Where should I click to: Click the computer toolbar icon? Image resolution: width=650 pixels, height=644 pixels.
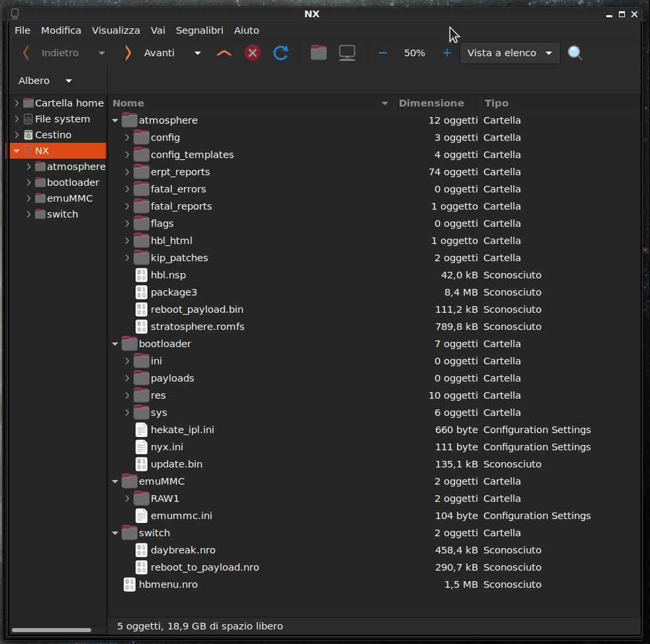coord(346,53)
